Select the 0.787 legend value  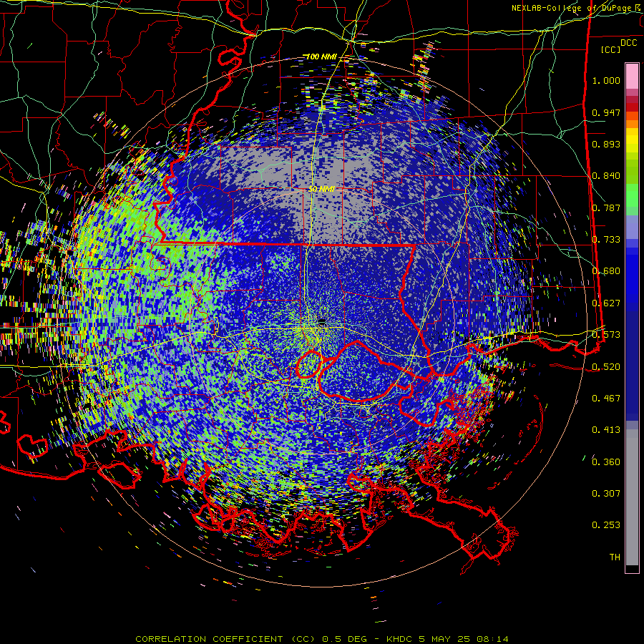(606, 208)
